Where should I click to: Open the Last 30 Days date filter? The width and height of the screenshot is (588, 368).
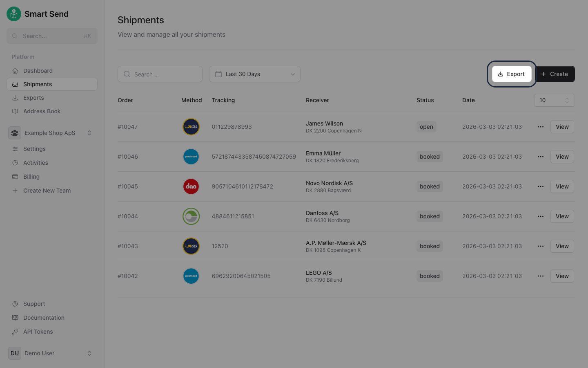point(254,74)
